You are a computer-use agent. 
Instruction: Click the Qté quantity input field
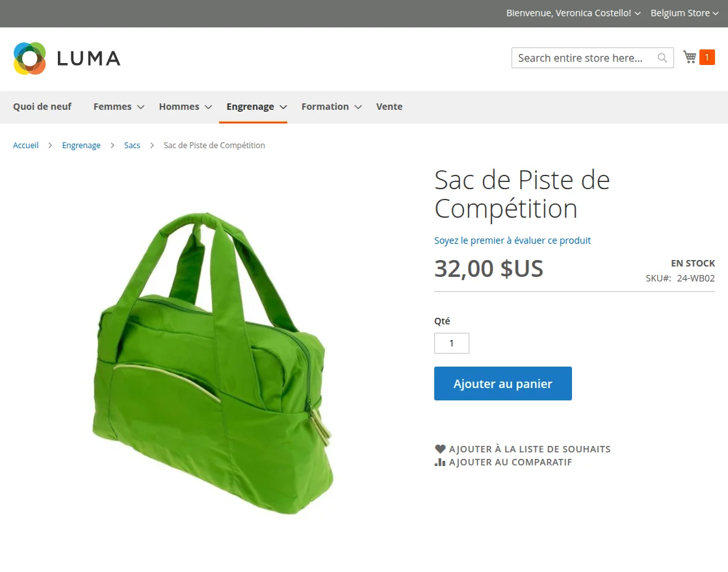451,343
